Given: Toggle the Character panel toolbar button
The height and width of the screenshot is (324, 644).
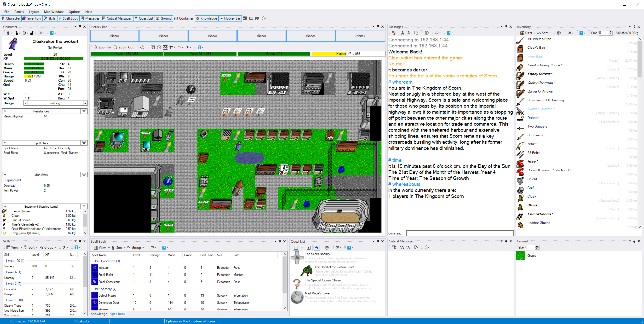Looking at the screenshot, I should [x=11, y=18].
